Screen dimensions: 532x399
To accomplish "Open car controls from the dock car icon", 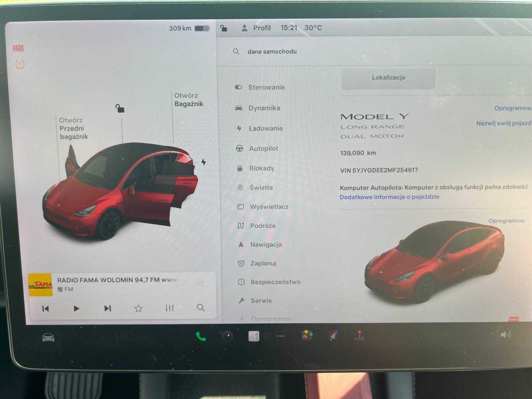I will (48, 337).
